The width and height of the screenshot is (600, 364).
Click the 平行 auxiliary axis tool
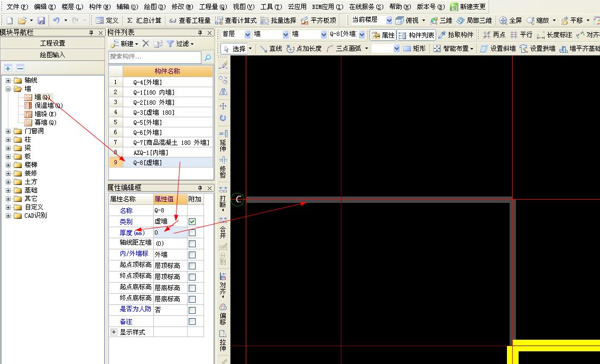point(521,35)
